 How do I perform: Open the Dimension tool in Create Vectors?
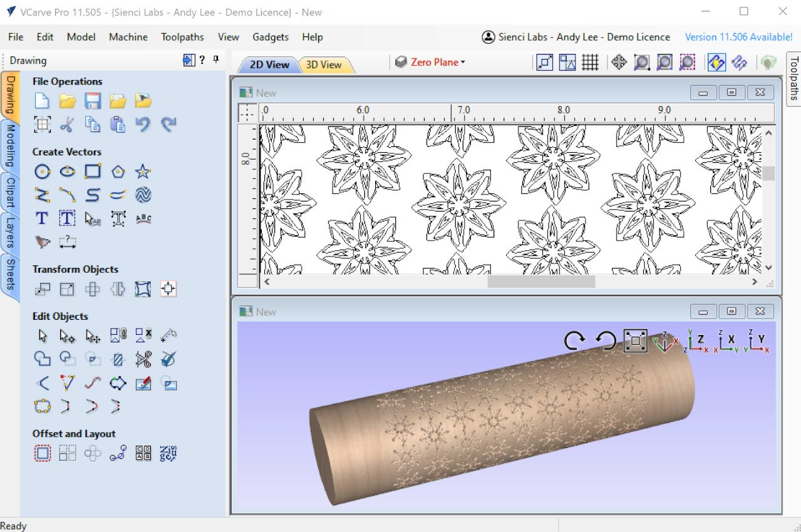(67, 242)
